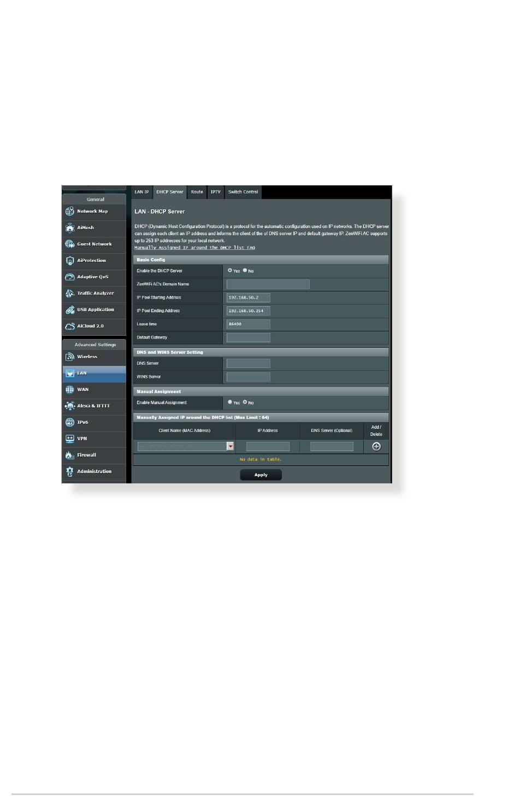519x812 pixels.
Task: Open Adaptive QoS menu label
Action: [x=93, y=277]
